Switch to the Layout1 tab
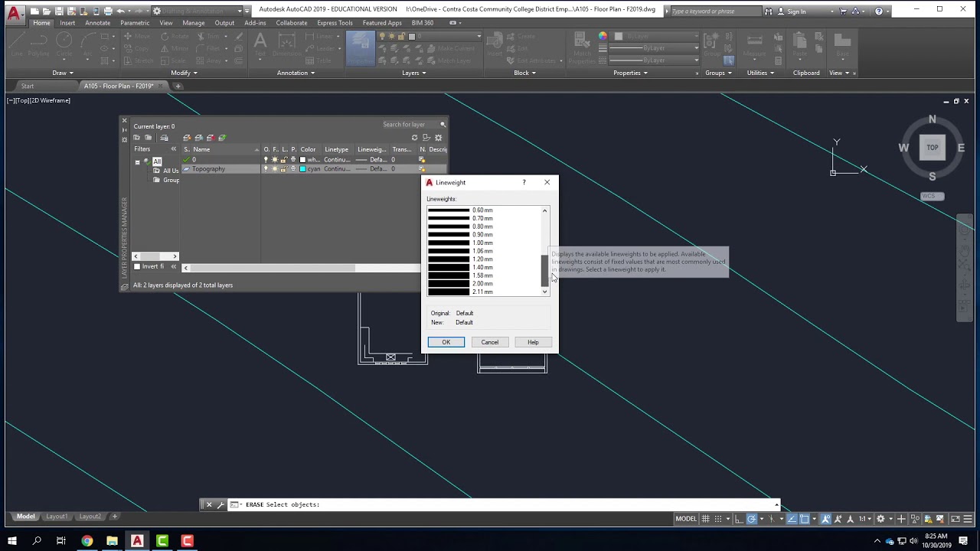This screenshot has height=551, width=980. pyautogui.click(x=57, y=516)
